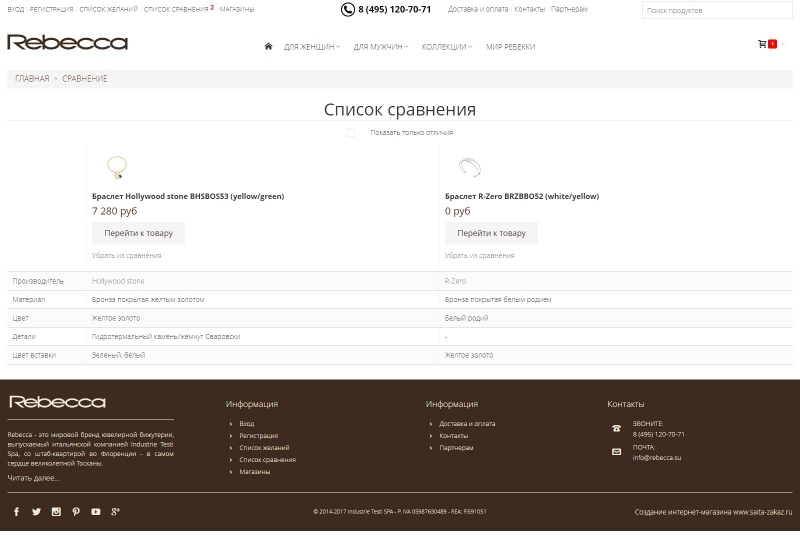
Task: Go to R-Zero bracelet product page button
Action: pyautogui.click(x=491, y=233)
